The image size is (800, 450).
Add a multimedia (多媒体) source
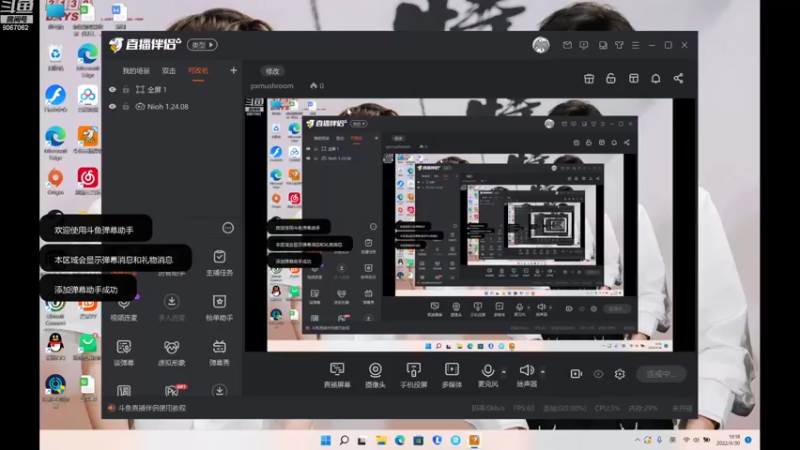452,369
